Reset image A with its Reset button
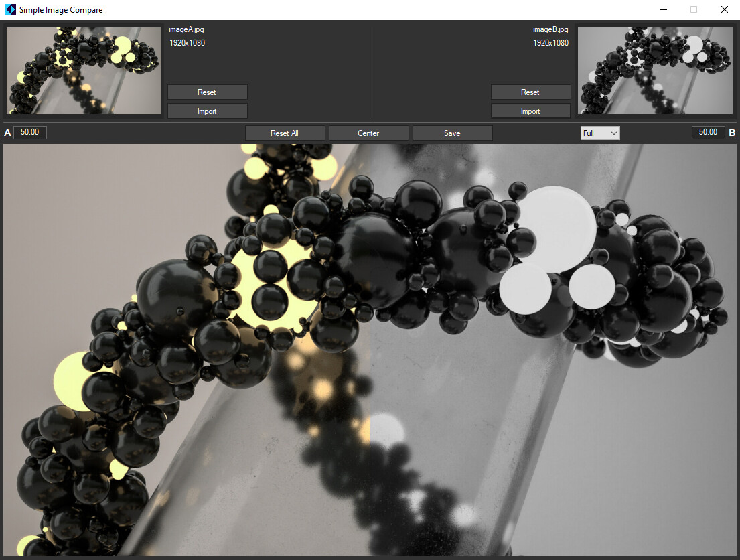The image size is (740, 560). click(207, 92)
